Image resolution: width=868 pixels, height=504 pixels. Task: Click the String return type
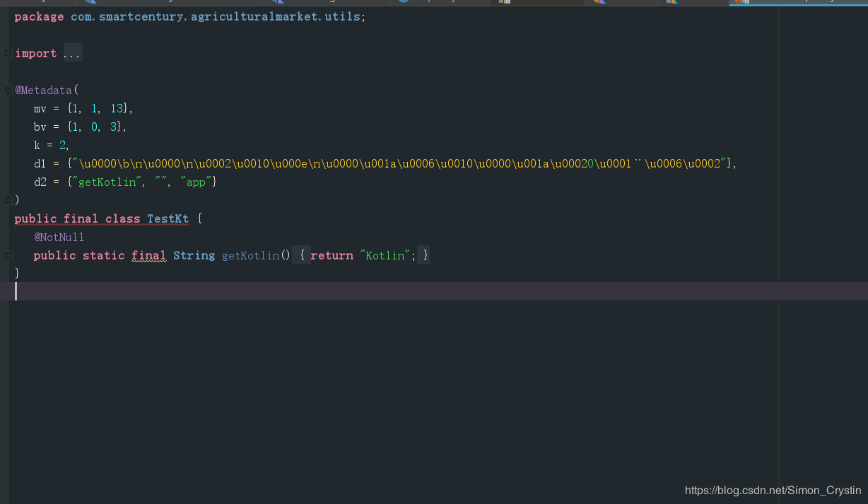coord(194,256)
